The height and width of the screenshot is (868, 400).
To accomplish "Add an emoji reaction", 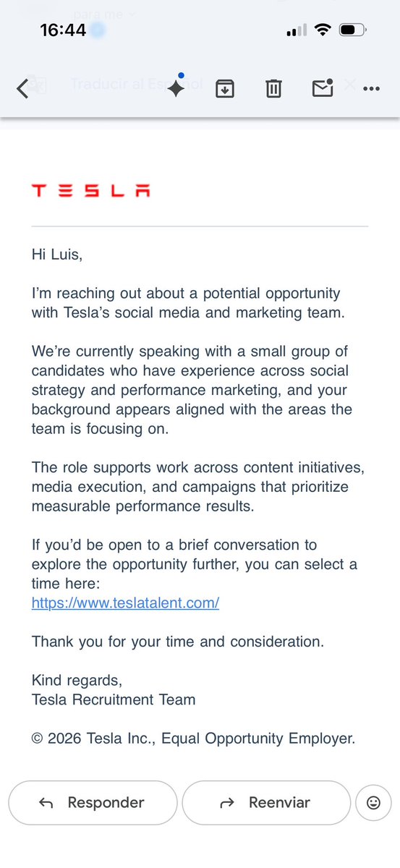I will (x=373, y=802).
